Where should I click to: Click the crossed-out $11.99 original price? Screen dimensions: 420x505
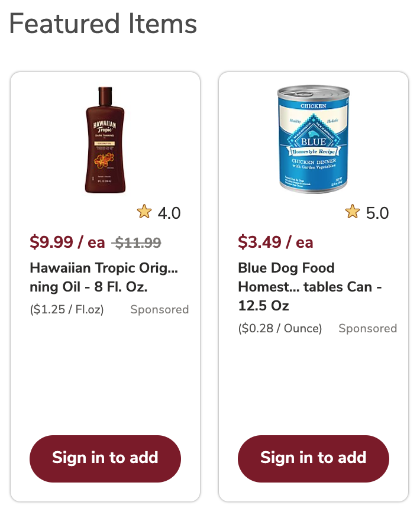point(136,242)
